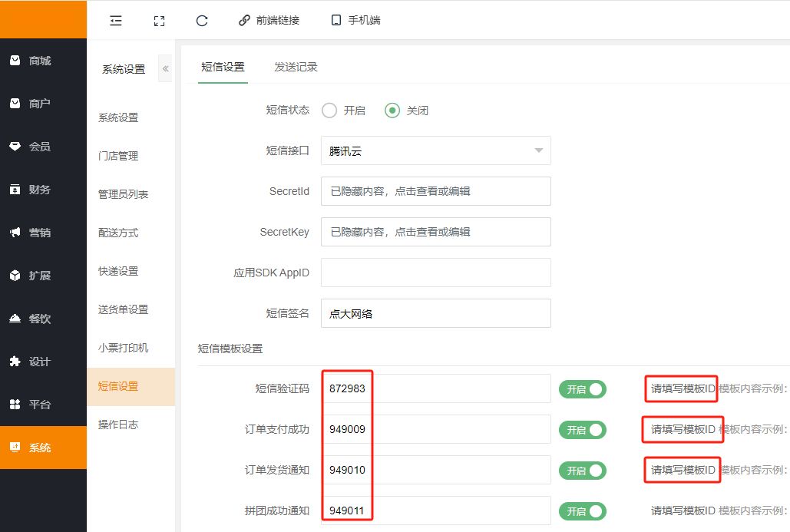
Task: Disable the 订单支付成功 switch
Action: pos(582,430)
